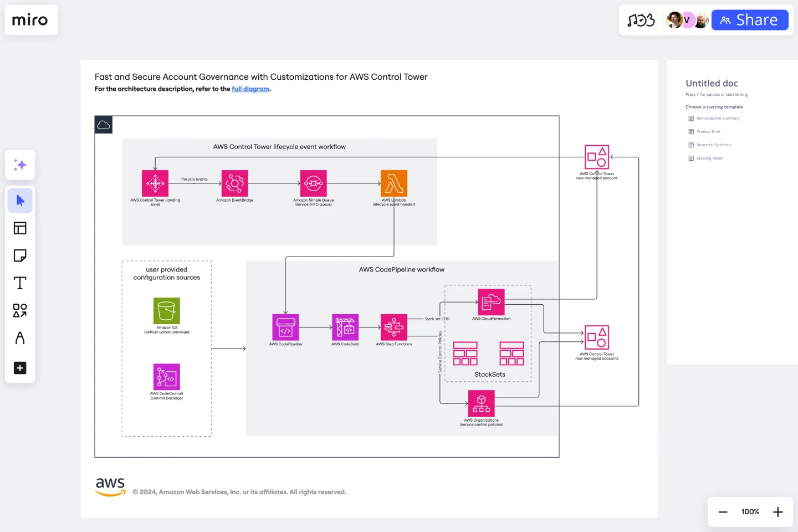Click the Untitled doc title field
798x532 pixels.
click(x=712, y=84)
